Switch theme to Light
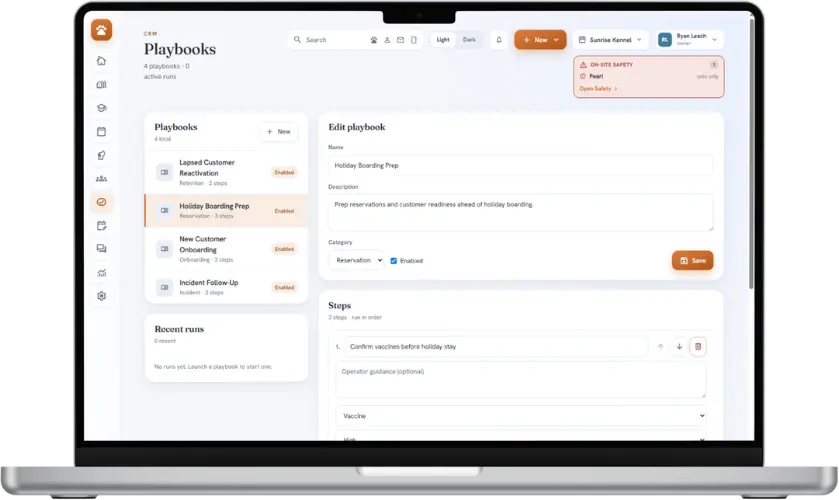This screenshot has height=500, width=839. tap(443, 40)
